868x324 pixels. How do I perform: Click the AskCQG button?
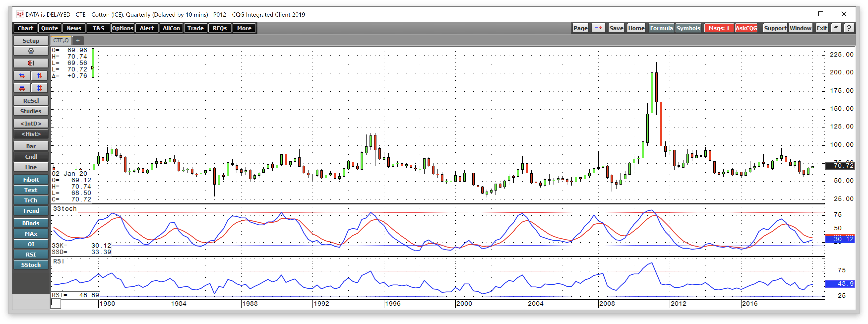pos(746,28)
